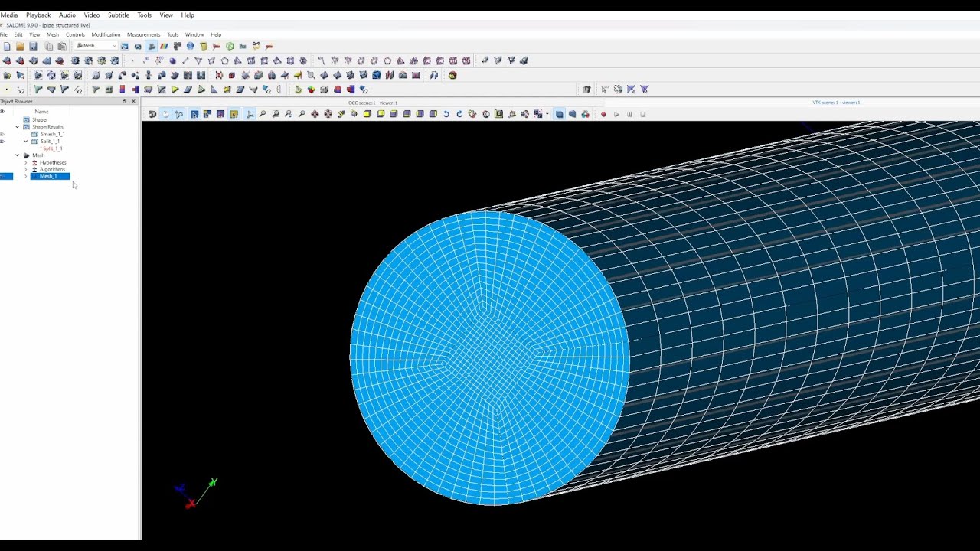Click the red Start recording dot
Viewport: 980px width, 551px height.
(x=603, y=114)
